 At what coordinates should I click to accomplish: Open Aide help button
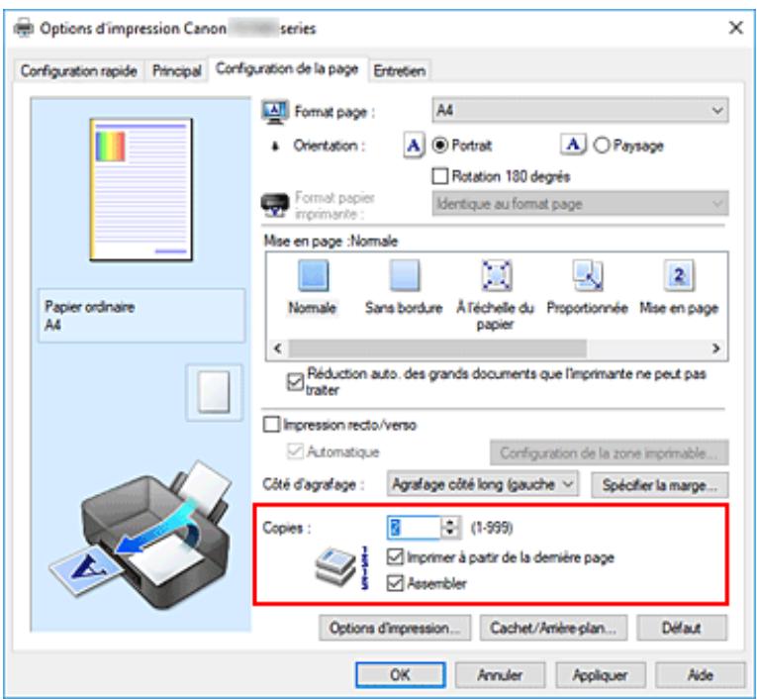tap(700, 674)
